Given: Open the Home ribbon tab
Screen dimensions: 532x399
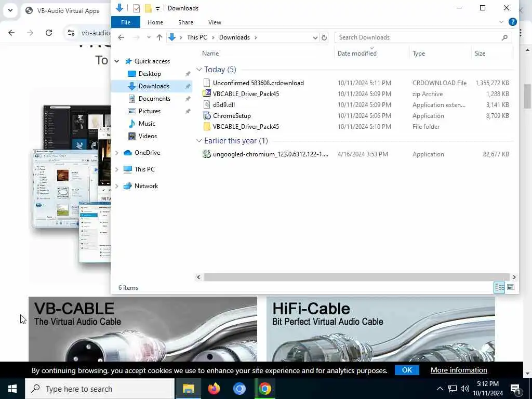Looking at the screenshot, I should [155, 22].
